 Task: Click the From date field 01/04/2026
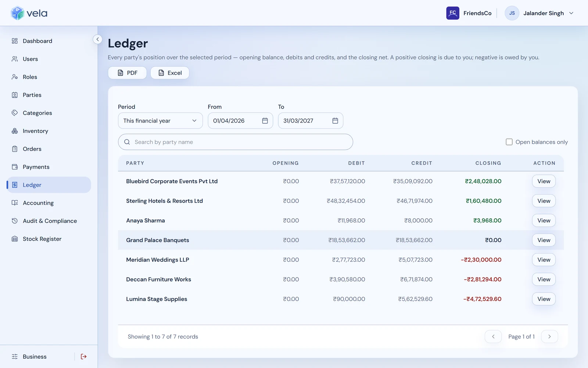240,121
